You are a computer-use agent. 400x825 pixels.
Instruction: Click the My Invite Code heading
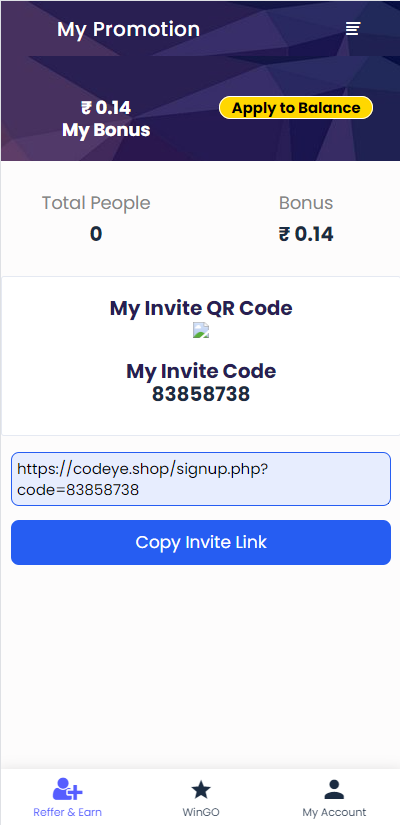(x=201, y=371)
